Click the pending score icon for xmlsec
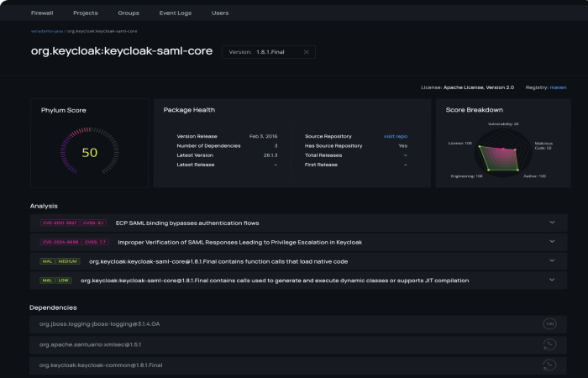This screenshot has width=588, height=378. 549,344
